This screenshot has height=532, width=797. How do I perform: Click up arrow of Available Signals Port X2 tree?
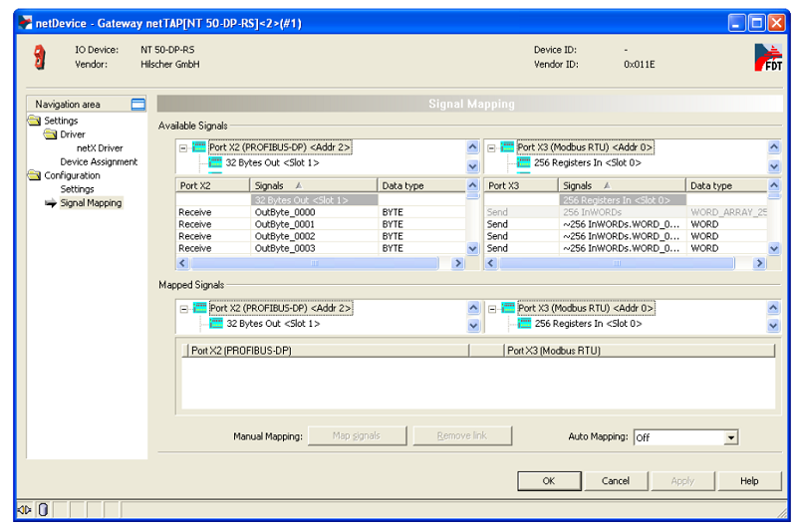click(472, 147)
